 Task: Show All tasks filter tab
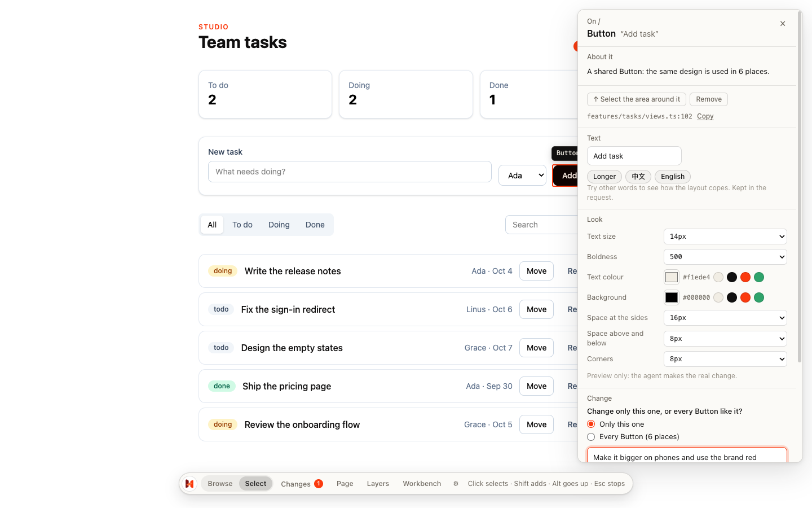pos(212,225)
